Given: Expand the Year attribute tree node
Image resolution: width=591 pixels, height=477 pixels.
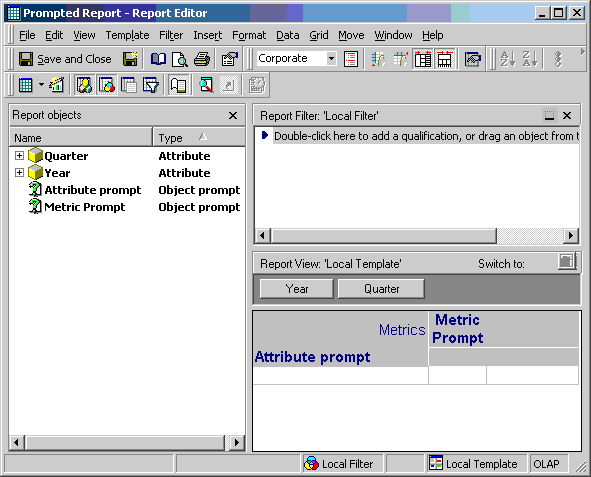Looking at the screenshot, I should [19, 173].
